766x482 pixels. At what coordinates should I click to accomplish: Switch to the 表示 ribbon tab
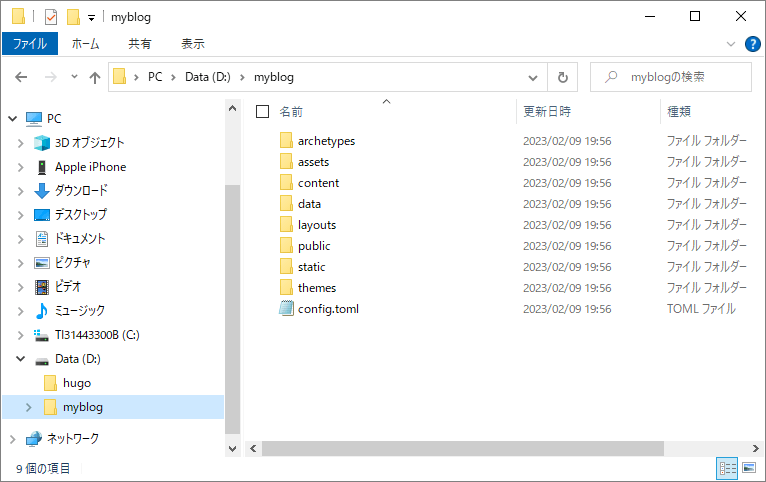[193, 44]
